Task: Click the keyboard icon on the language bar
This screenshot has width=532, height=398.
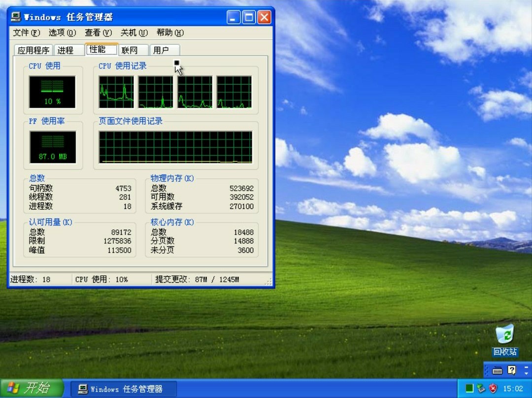Action: point(497,370)
